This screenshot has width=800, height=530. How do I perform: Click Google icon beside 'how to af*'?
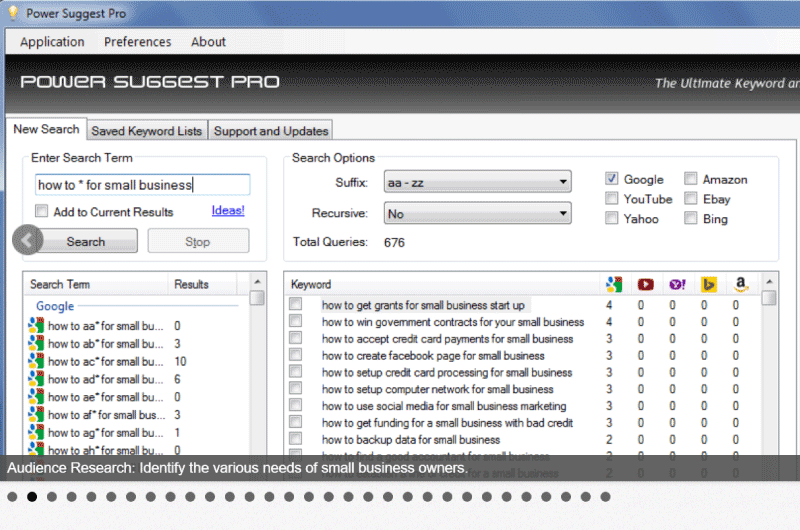[36, 415]
